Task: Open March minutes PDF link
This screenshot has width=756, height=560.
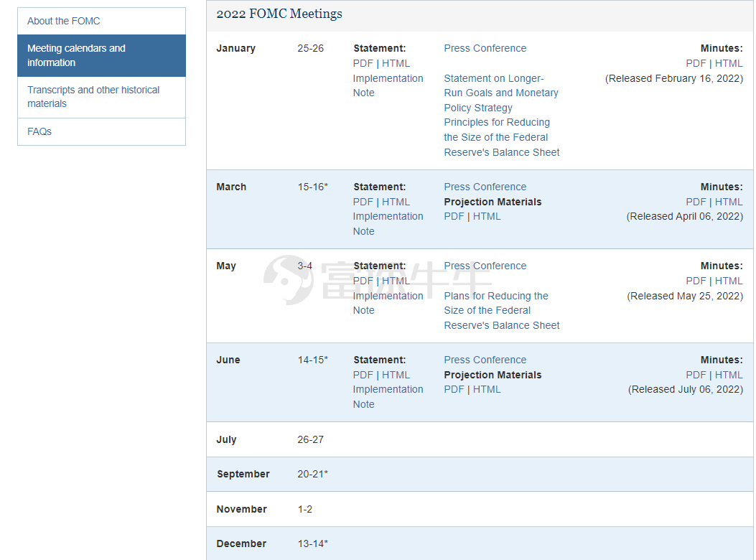Action: coord(696,202)
